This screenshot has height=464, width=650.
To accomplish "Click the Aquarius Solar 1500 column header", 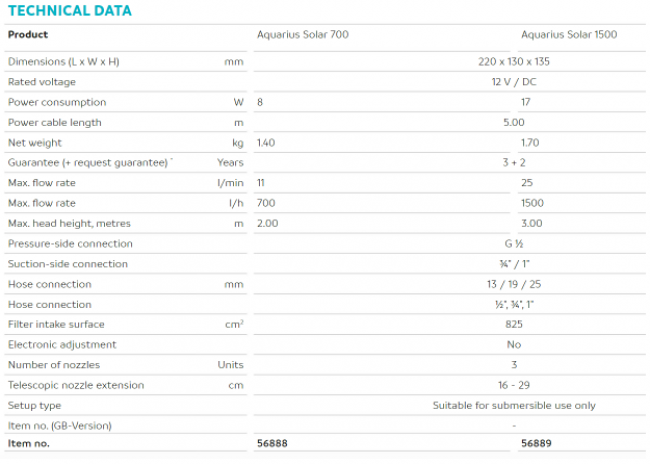I will click(569, 35).
